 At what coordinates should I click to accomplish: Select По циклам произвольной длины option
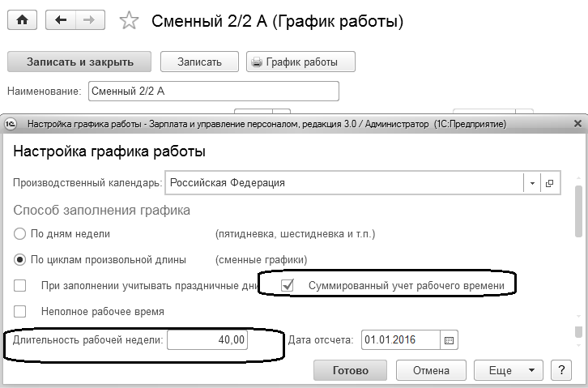[19, 260]
